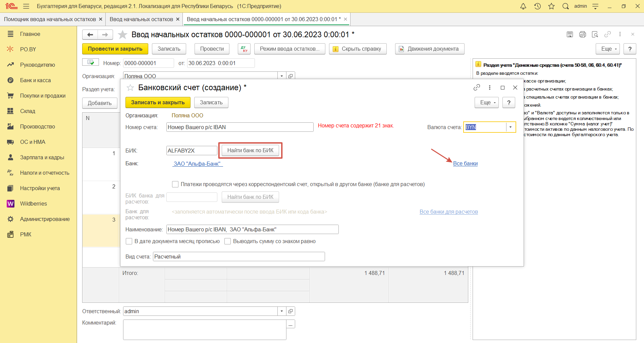
Task: Expand the Валюта счета dropdown
Action: click(x=511, y=127)
